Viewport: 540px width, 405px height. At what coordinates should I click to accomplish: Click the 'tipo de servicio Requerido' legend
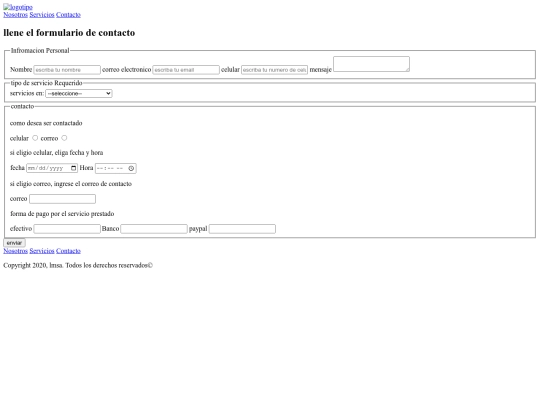coord(46,83)
